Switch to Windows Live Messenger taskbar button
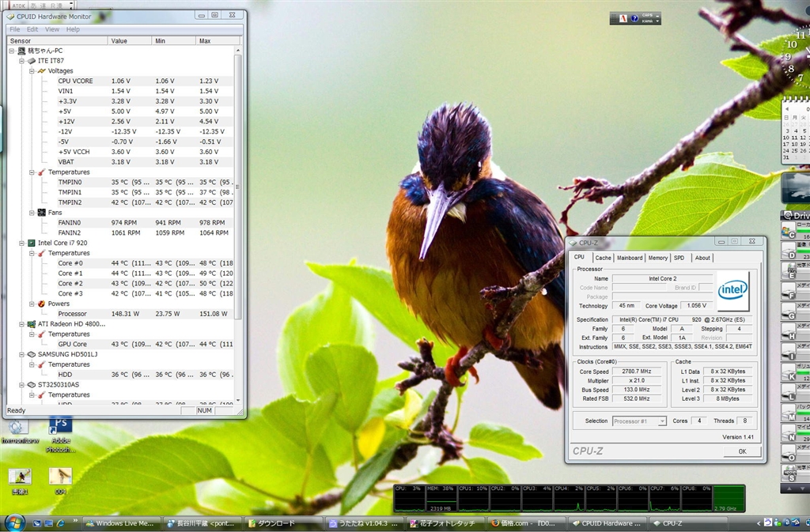Screen dimensions: 810x532 pyautogui.click(x=120, y=523)
